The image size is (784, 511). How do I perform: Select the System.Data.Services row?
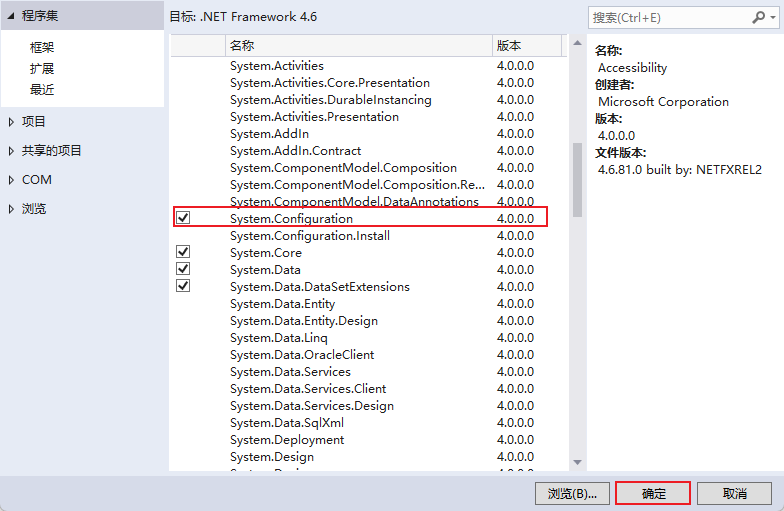tap(368, 372)
